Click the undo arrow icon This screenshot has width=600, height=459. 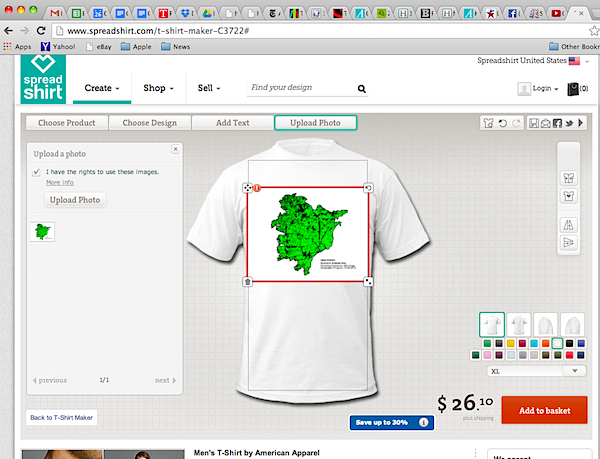click(502, 123)
